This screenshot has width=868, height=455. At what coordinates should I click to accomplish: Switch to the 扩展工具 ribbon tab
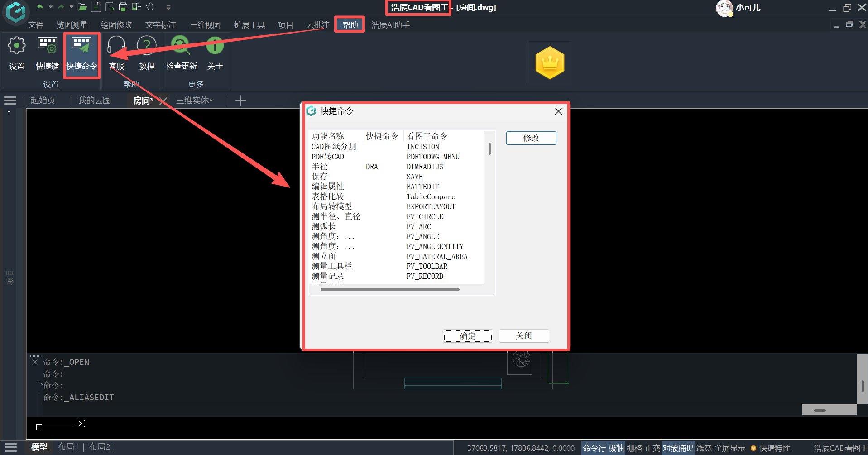click(x=249, y=25)
